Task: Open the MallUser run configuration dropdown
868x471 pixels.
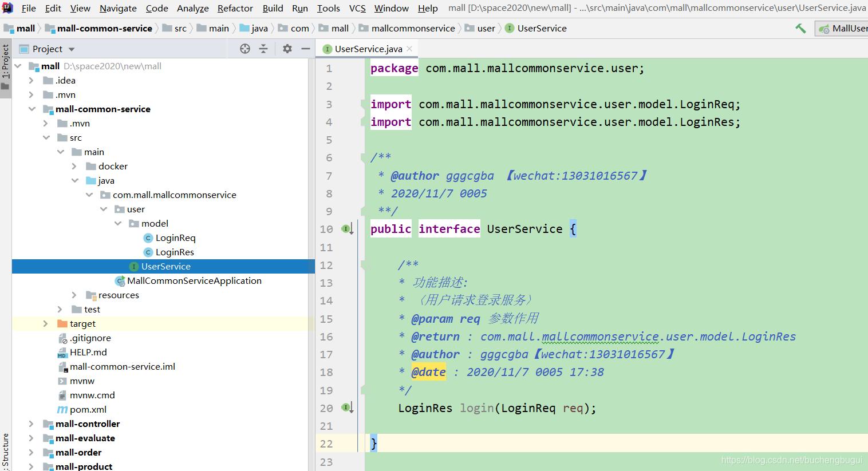Action: point(842,28)
